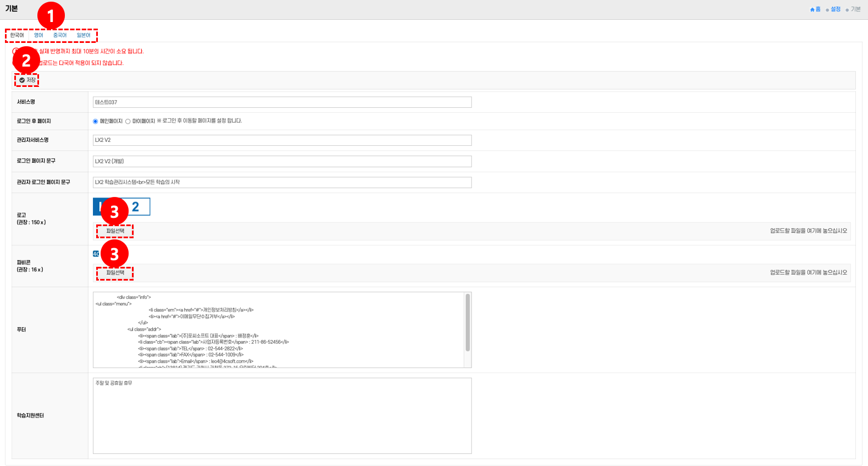This screenshot has width=868, height=466.
Task: Edit the 로그인 페이지 문구 field
Action: tap(281, 161)
